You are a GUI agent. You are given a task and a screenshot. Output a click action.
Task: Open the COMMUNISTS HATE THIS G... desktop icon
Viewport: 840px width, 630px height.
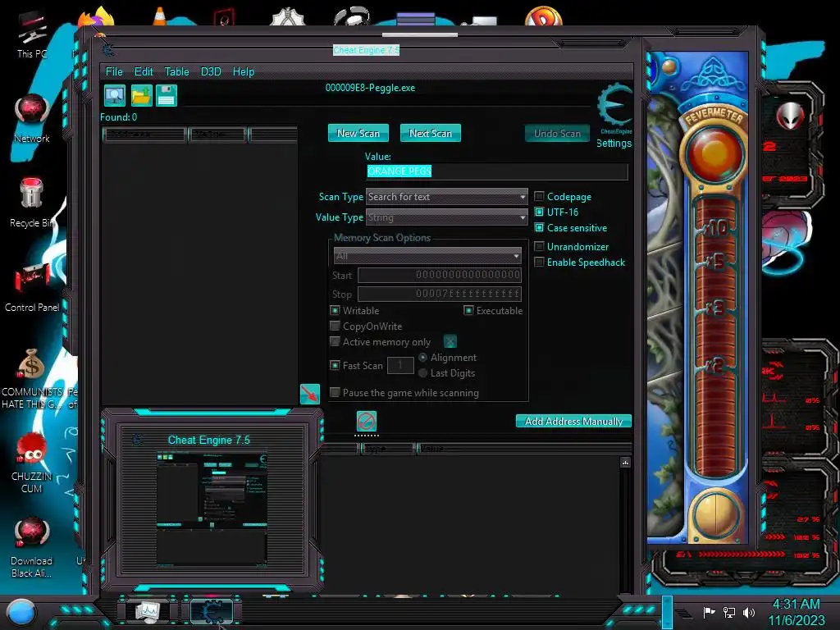point(32,379)
